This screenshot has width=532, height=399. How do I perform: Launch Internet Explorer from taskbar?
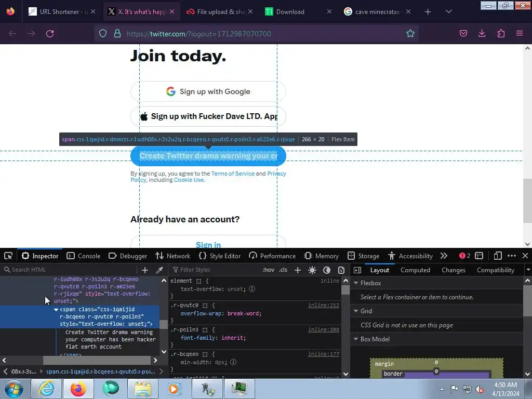click(x=46, y=389)
